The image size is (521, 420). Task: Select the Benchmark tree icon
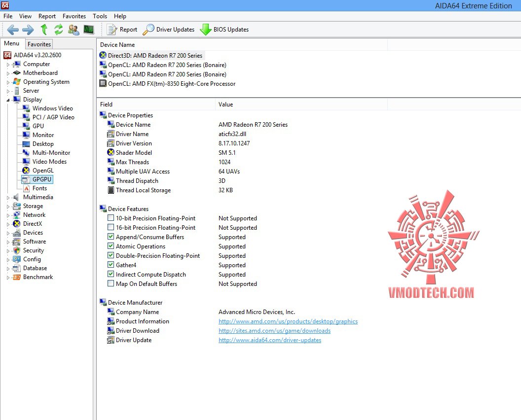(17, 277)
